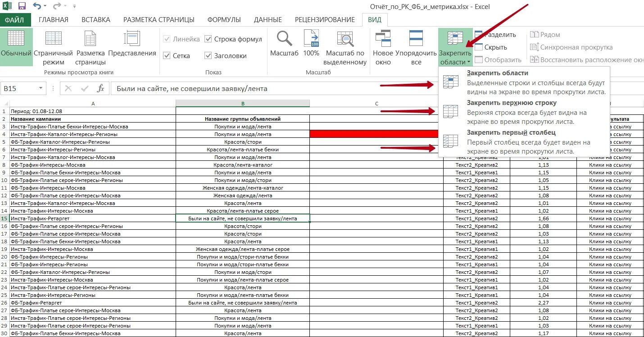Click Разделить split window
The width and height of the screenshot is (644, 337).
pos(495,35)
